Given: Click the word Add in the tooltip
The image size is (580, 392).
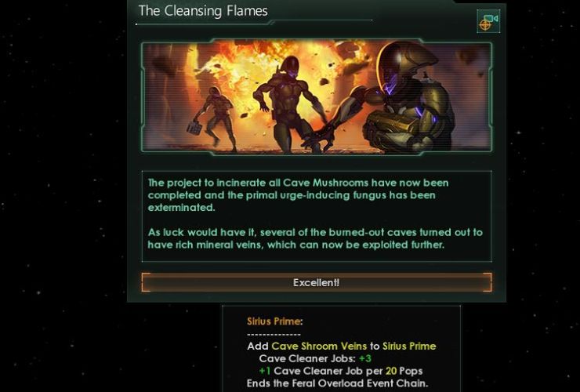Looking at the screenshot, I should coord(257,346).
